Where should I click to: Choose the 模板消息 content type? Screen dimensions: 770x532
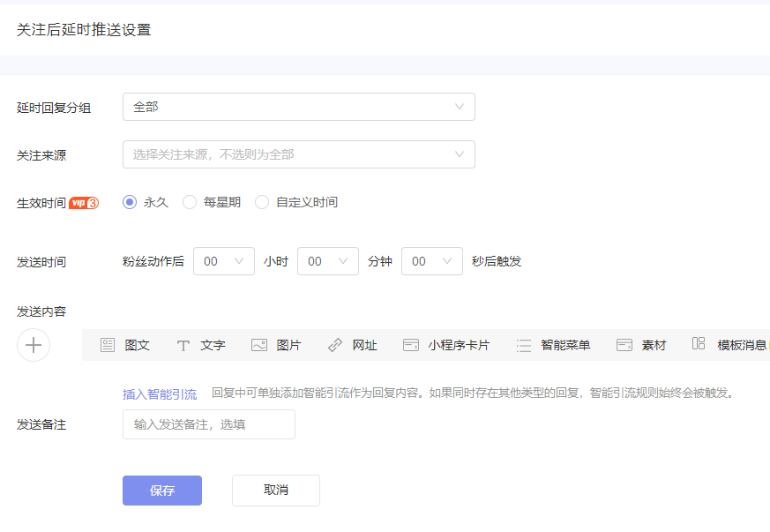click(730, 345)
